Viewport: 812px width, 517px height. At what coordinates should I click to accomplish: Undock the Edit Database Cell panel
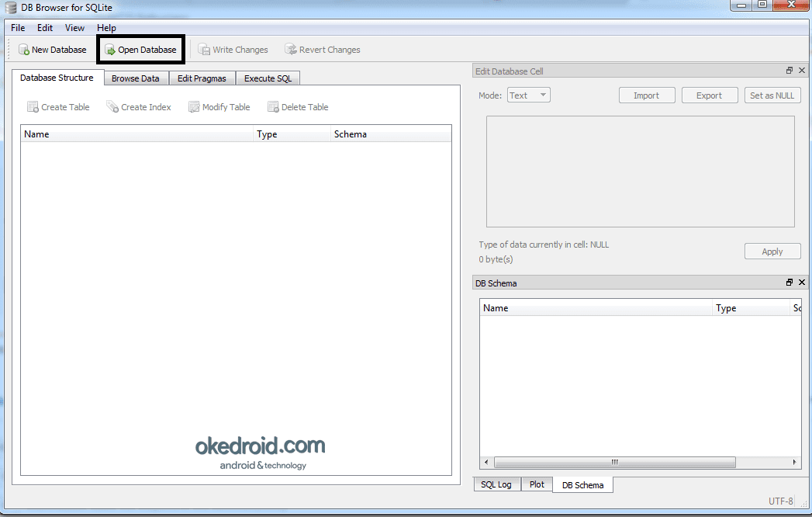pyautogui.click(x=789, y=70)
